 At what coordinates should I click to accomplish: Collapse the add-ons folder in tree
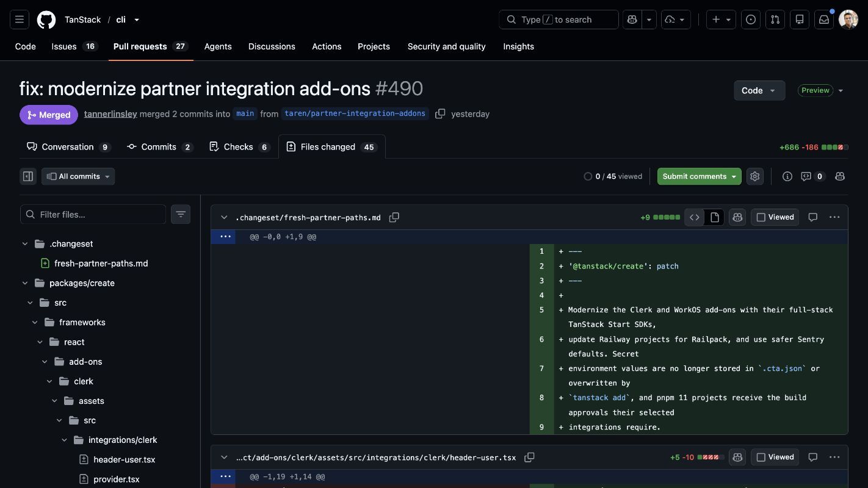(45, 362)
